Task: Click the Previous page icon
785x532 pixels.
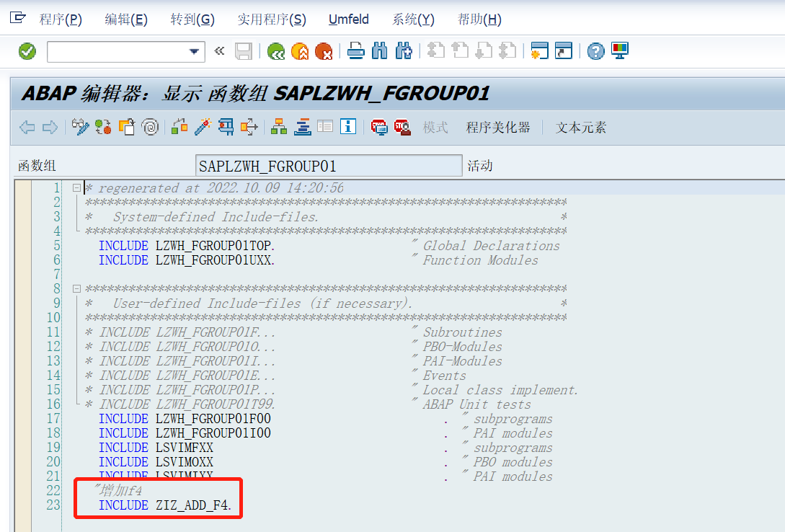Action: 460,51
